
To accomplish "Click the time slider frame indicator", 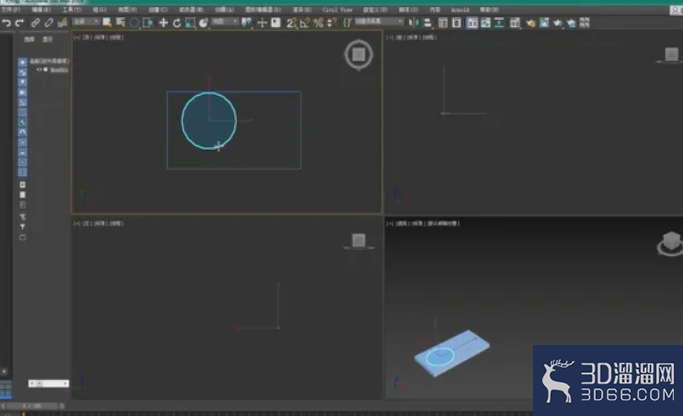I will (32, 406).
